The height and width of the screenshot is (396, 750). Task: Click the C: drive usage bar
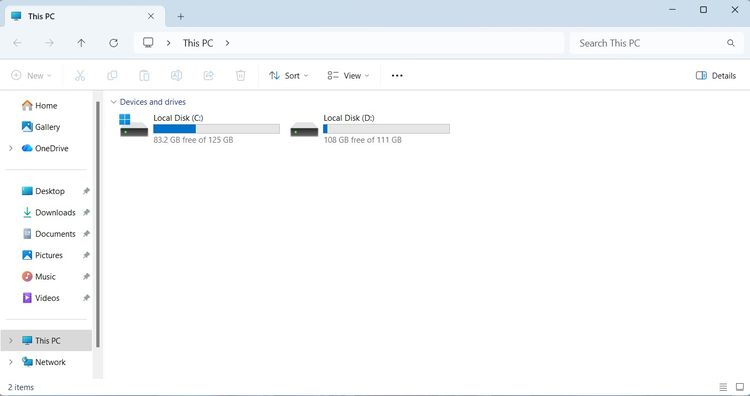click(x=216, y=129)
